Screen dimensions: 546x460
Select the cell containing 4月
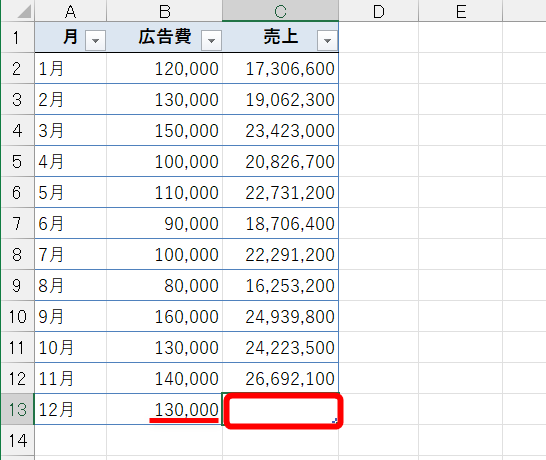(71, 161)
